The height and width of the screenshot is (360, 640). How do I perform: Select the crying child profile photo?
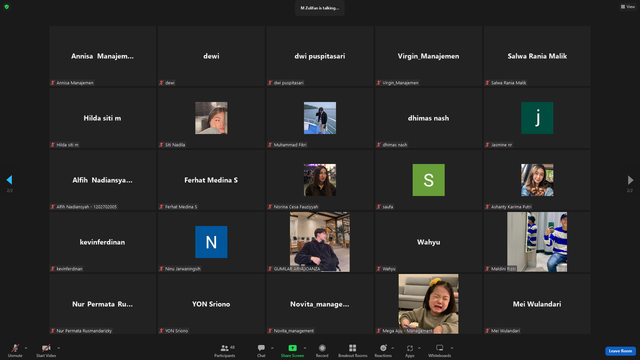pos(429,304)
